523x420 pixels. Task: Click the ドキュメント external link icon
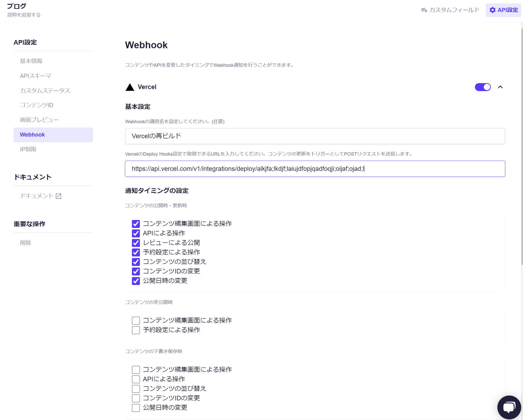coord(58,196)
